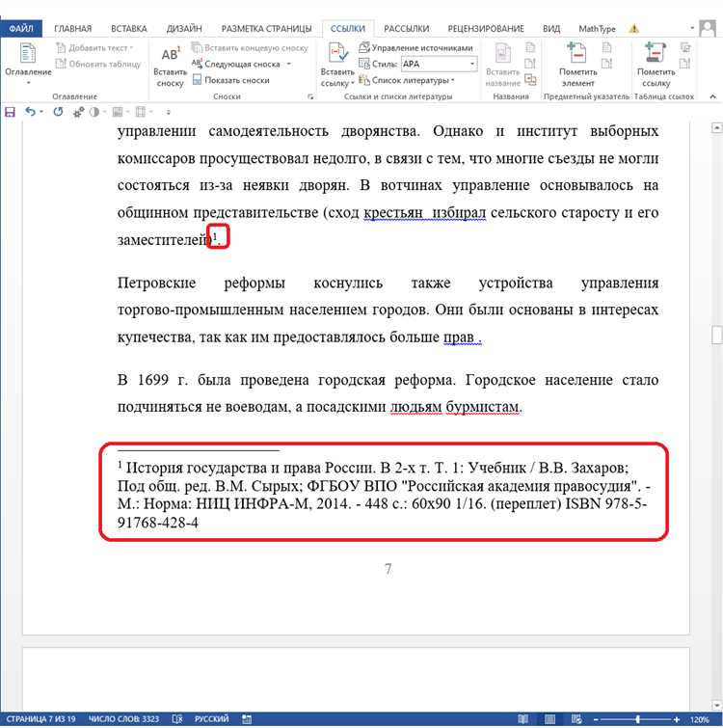This screenshot has height=728, width=723.
Task: Switch to the ВСТАВКА tab
Action: pyautogui.click(x=129, y=29)
